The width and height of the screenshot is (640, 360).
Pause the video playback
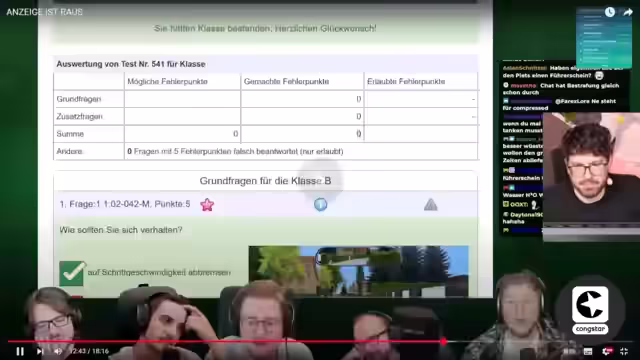(20, 351)
